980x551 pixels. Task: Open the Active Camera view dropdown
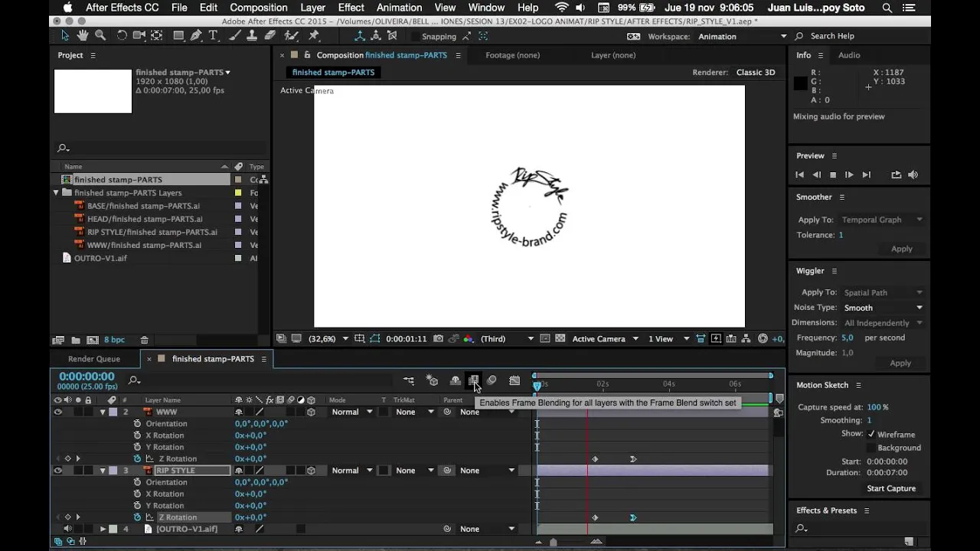pyautogui.click(x=605, y=338)
